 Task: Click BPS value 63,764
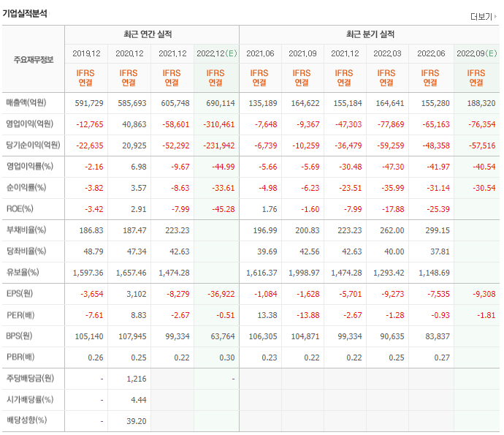223,336
